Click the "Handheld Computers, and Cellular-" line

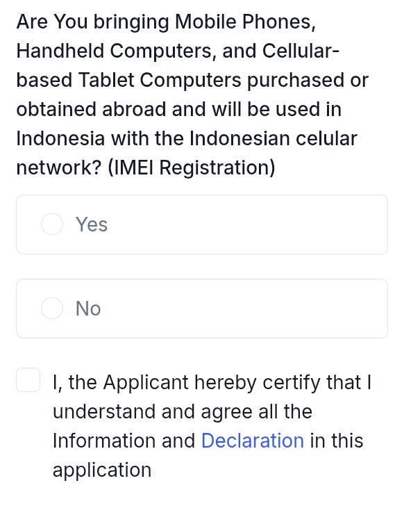pyautogui.click(x=178, y=51)
